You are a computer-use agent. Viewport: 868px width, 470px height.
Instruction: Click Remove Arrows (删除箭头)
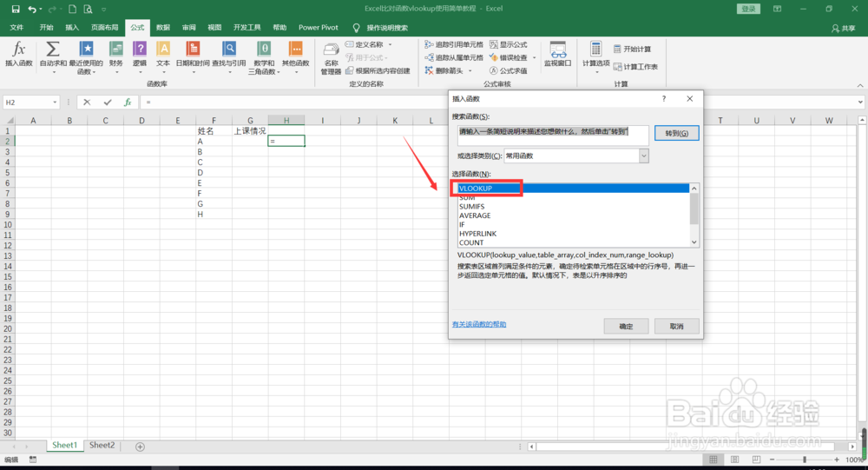tap(444, 70)
